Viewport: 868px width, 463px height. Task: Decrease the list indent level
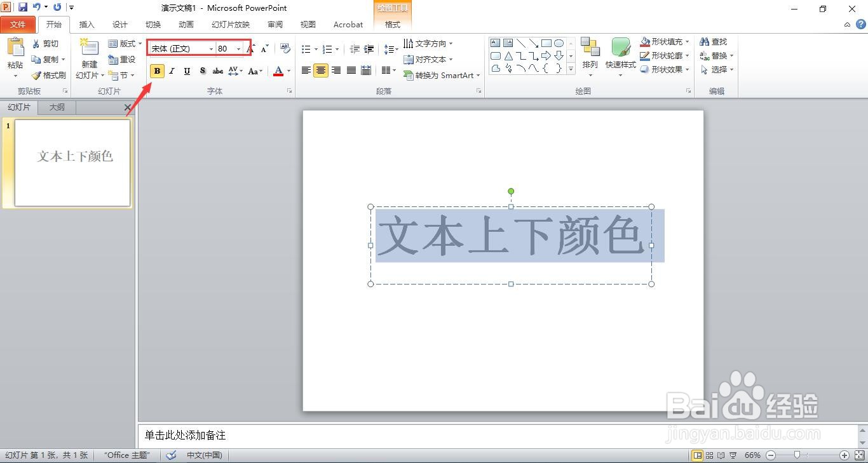tap(355, 49)
